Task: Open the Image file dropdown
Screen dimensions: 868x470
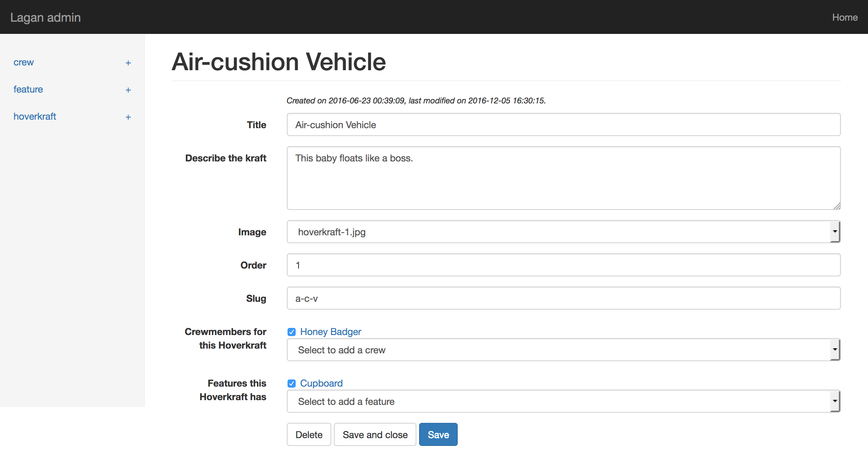Action: [x=563, y=232]
